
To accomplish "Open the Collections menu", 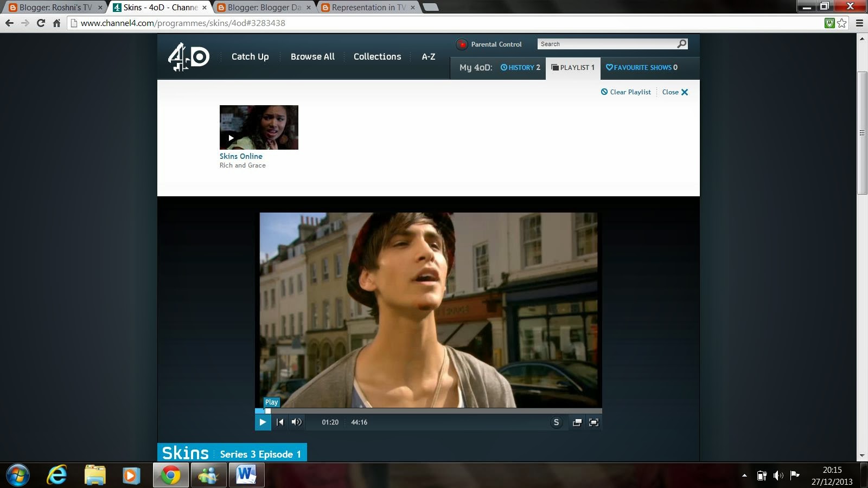I will pos(378,56).
